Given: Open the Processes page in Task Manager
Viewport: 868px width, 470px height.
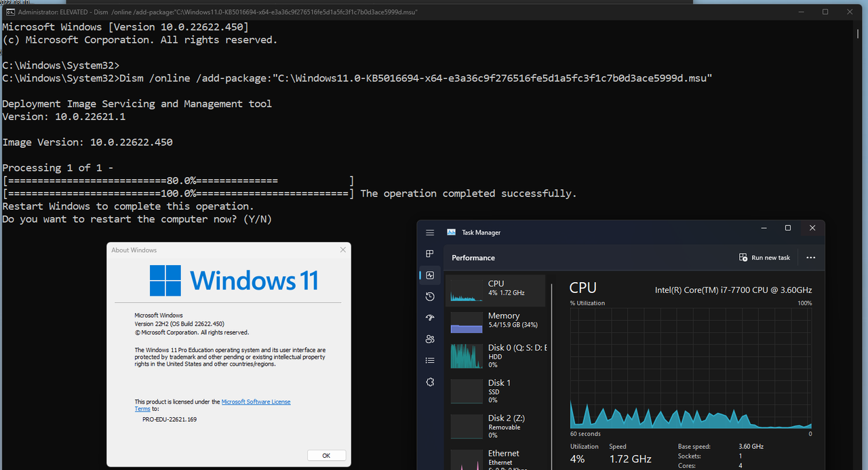Looking at the screenshot, I should tap(430, 254).
